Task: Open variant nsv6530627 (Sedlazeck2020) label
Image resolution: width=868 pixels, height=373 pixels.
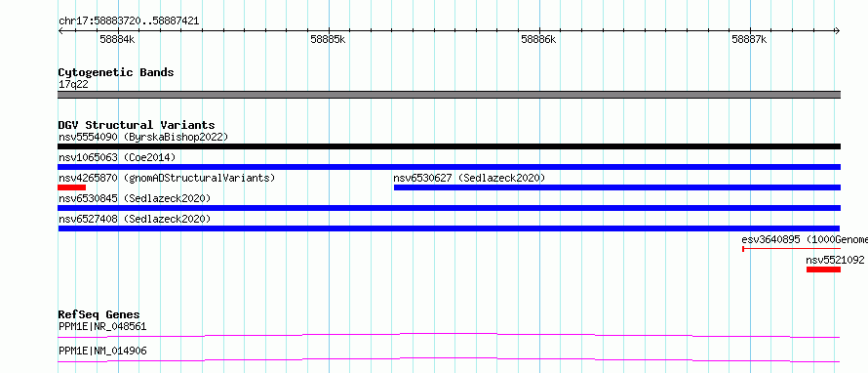Action: point(469,178)
